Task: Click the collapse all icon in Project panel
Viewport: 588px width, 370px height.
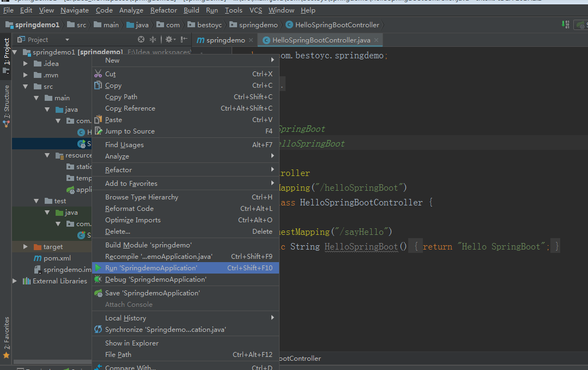Action: (153, 39)
